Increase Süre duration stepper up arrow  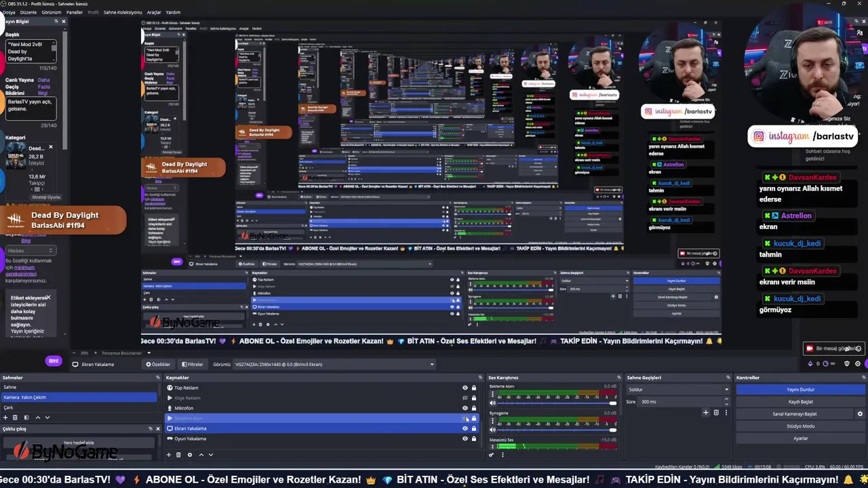pyautogui.click(x=726, y=399)
